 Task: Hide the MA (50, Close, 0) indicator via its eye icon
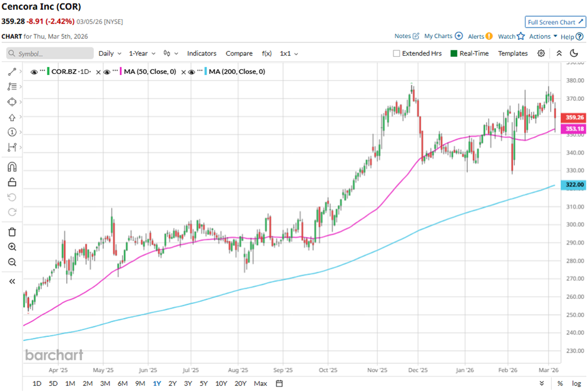point(107,72)
